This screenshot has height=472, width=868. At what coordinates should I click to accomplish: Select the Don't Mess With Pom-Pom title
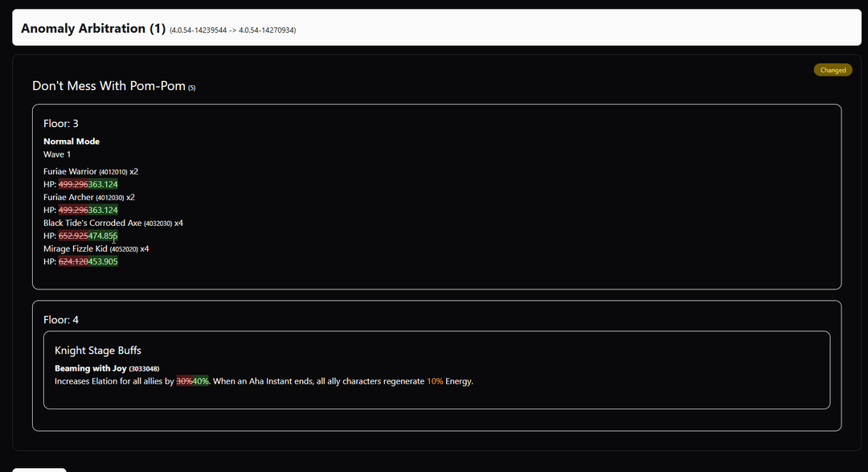point(108,86)
